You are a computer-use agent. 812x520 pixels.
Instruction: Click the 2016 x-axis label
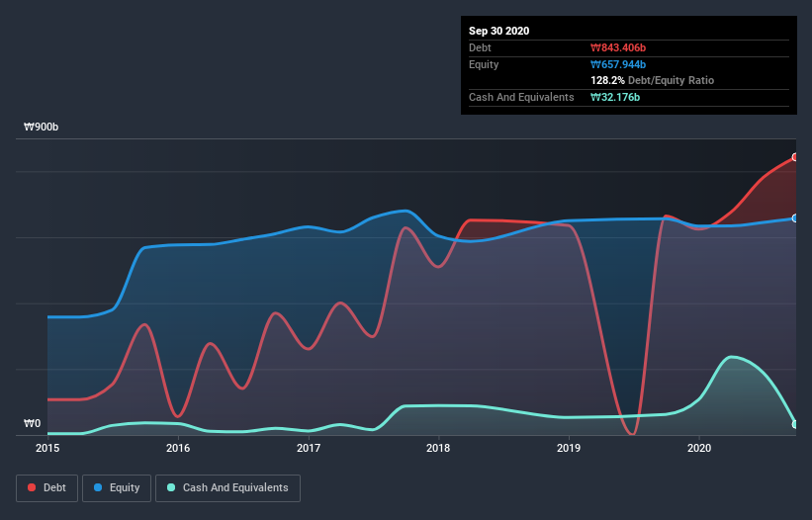click(178, 448)
